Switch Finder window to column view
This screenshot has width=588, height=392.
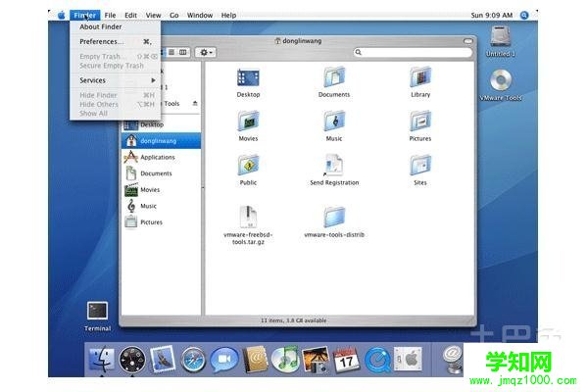pos(183,52)
